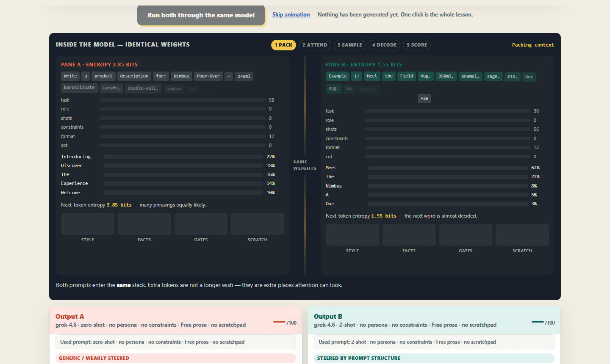The height and width of the screenshot is (364, 610).
Task: Click the '240ml' token chip
Action: coord(244,77)
